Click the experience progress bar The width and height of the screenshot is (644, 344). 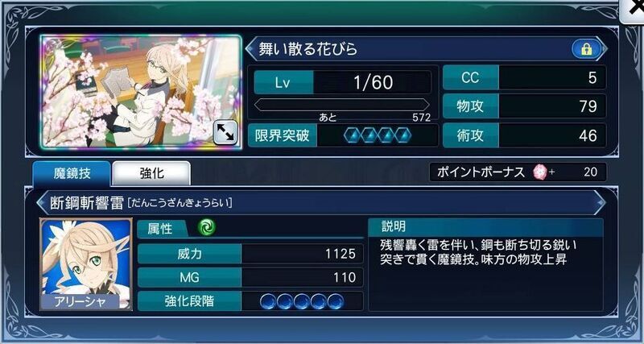click(x=341, y=105)
